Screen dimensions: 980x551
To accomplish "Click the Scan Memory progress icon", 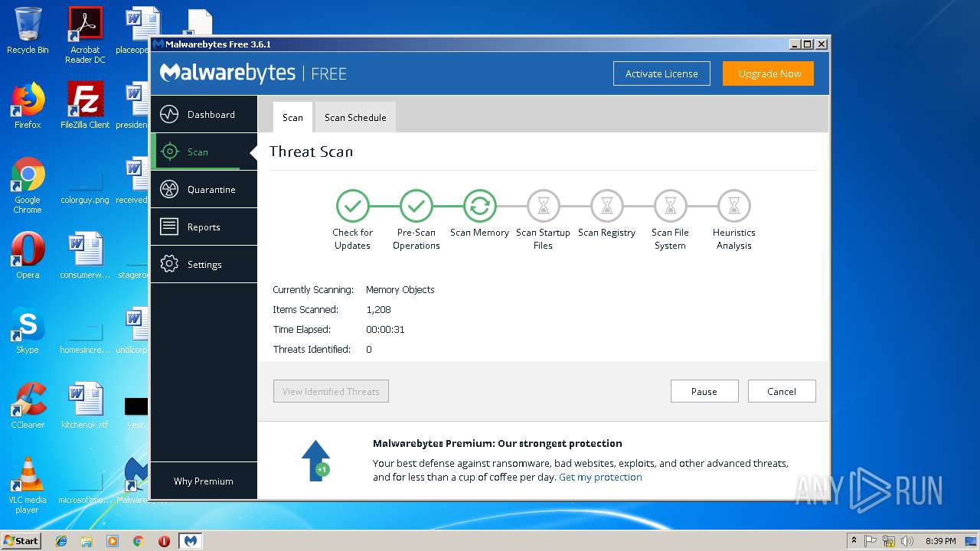I will point(479,206).
